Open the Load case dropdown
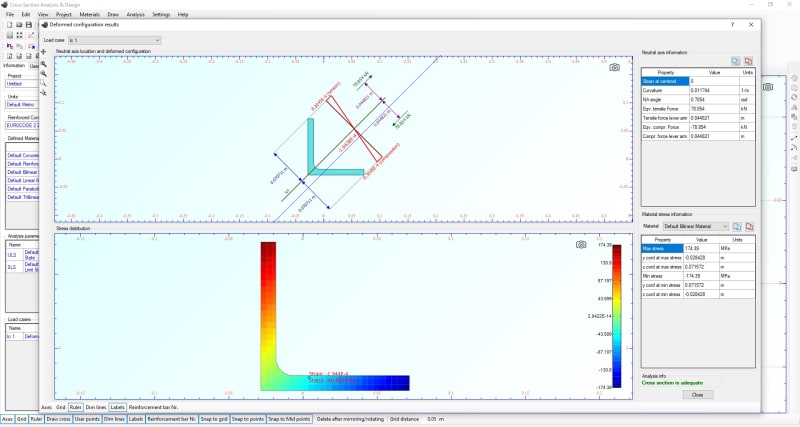The width and height of the screenshot is (800, 427). pyautogui.click(x=114, y=40)
